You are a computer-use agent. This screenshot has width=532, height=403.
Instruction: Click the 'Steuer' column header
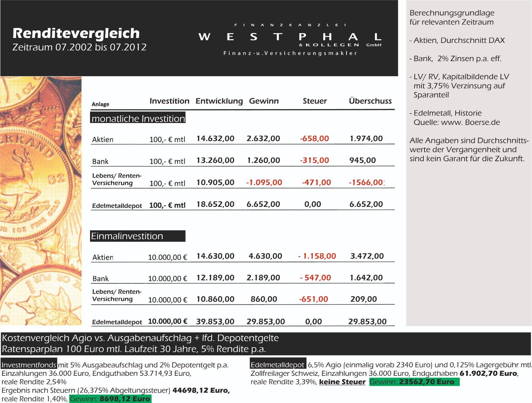(315, 101)
